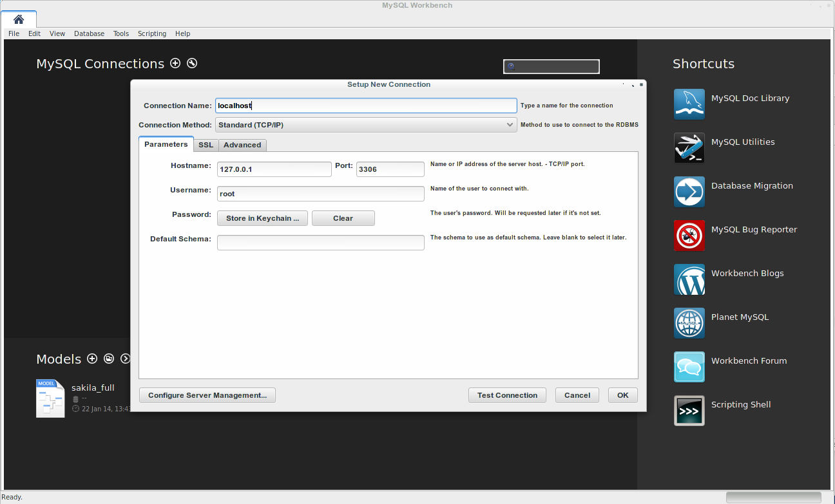Open an existing model folder icon
Screen dimensions: 835x504
click(x=109, y=359)
